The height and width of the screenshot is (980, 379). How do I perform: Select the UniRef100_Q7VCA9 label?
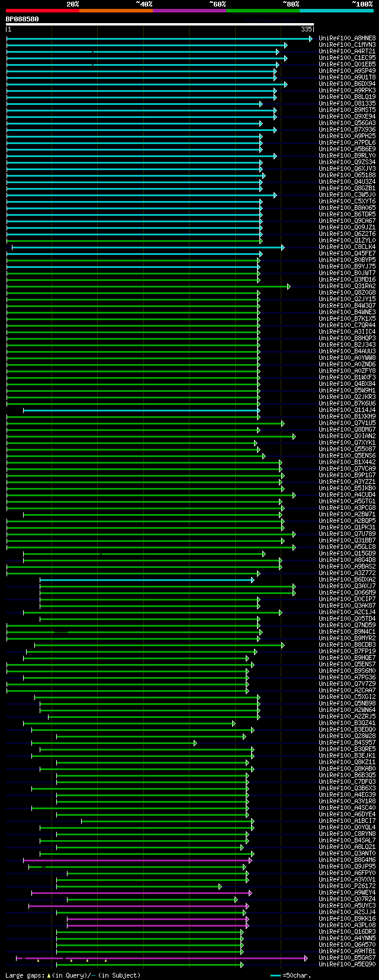347,468
